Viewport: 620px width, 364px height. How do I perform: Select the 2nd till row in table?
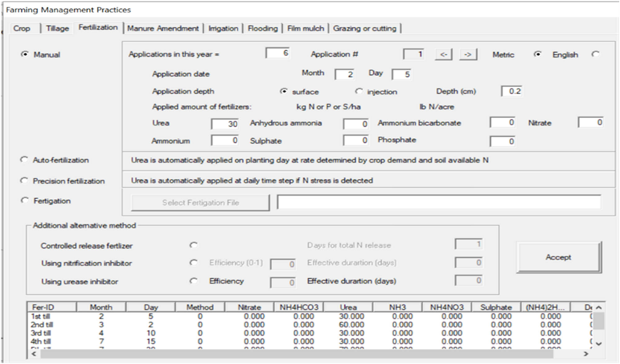click(42, 325)
